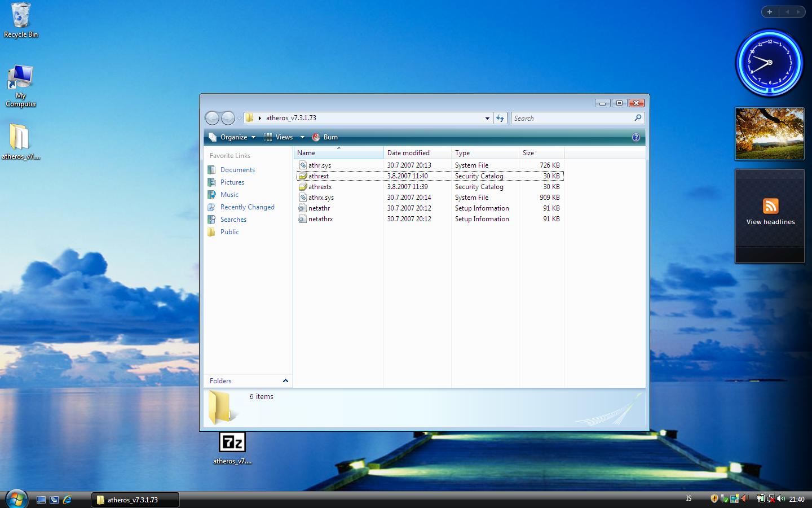
Task: Click the speaker volume tray icon
Action: (x=781, y=499)
